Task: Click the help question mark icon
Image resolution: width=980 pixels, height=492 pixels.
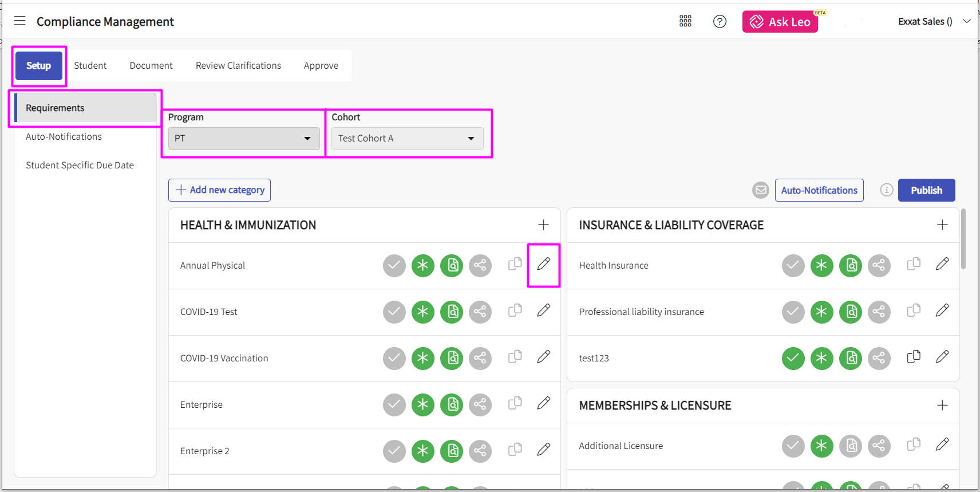Action: click(720, 21)
